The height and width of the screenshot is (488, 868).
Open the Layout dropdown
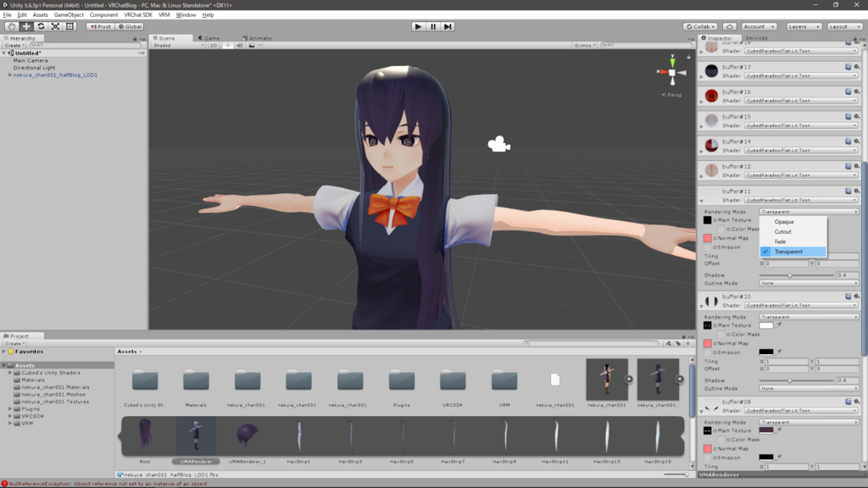[x=845, y=26]
